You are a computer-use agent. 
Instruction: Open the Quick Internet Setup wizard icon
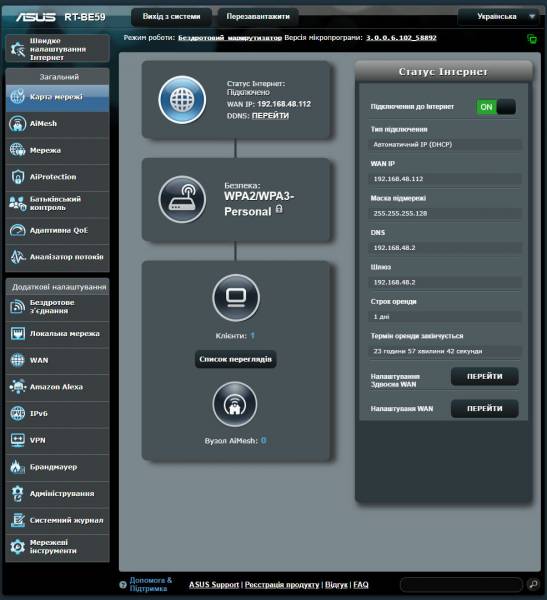[x=18, y=49]
